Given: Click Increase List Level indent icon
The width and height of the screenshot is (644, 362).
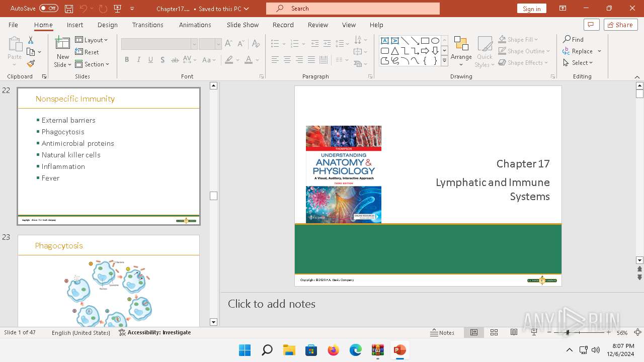Looking at the screenshot, I should [x=327, y=44].
